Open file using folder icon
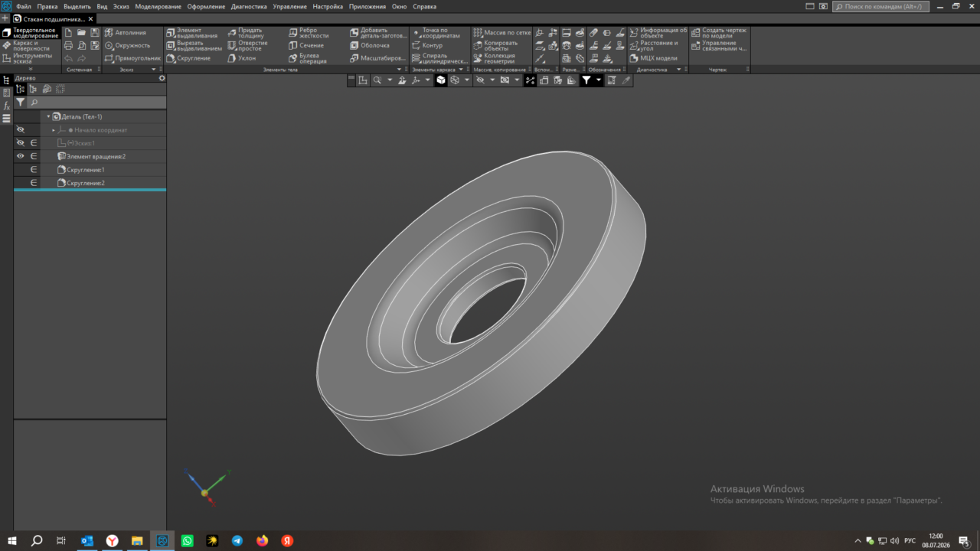This screenshot has height=551, width=980. (x=82, y=33)
